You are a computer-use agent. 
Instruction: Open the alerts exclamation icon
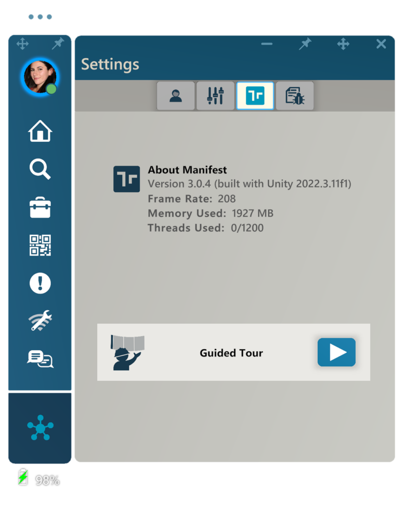pyautogui.click(x=40, y=283)
